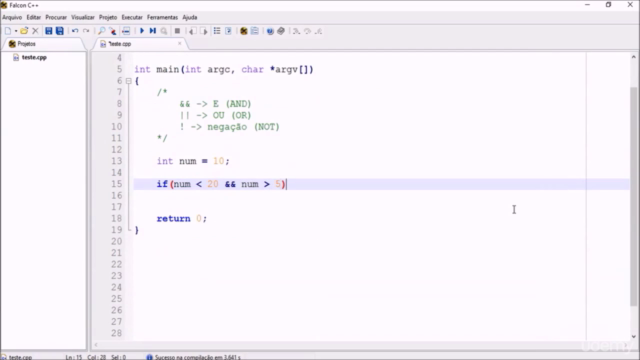This screenshot has width=640, height=360.
Task: Open the Ajuda menu
Action: pyautogui.click(x=190, y=17)
